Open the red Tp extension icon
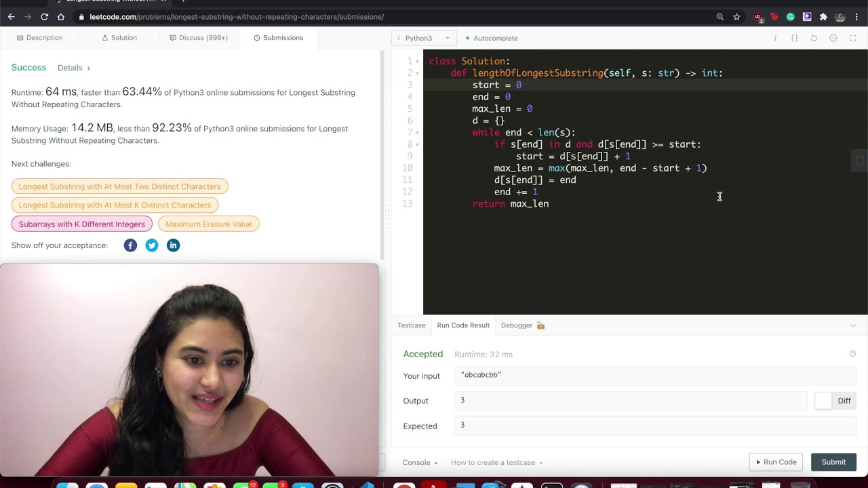 pos(774,17)
